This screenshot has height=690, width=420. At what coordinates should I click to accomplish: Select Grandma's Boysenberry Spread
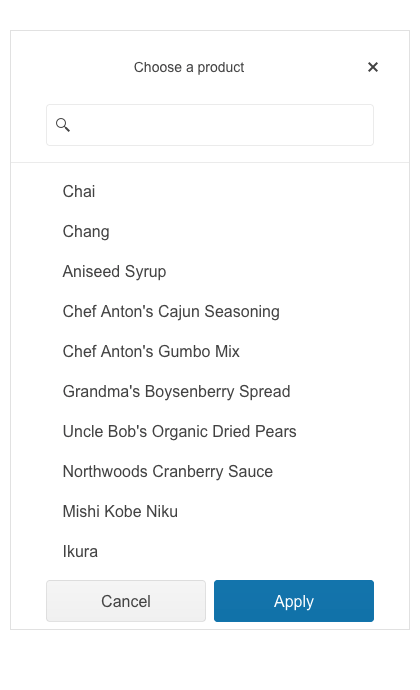point(210,392)
